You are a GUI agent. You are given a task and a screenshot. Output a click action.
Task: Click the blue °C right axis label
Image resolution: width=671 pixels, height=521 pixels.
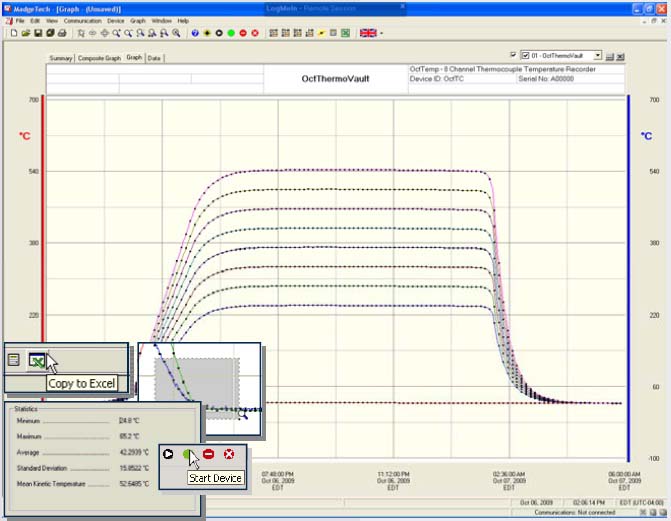(646, 136)
